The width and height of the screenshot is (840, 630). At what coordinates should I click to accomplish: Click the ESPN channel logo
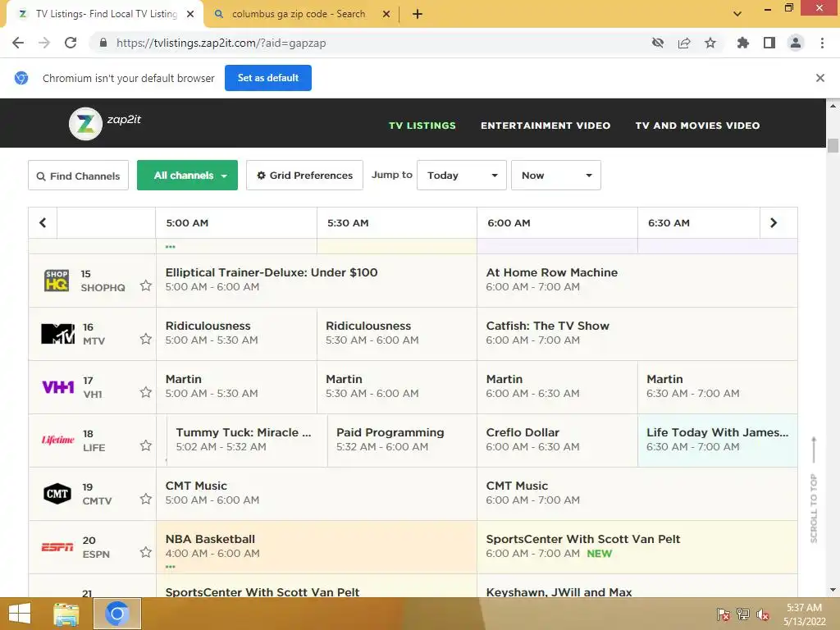point(57,547)
